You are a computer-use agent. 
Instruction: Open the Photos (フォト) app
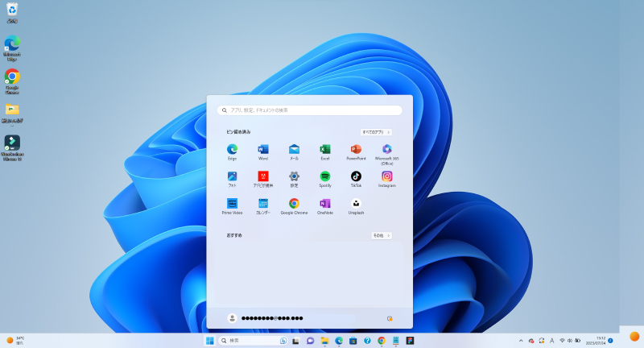[232, 180]
